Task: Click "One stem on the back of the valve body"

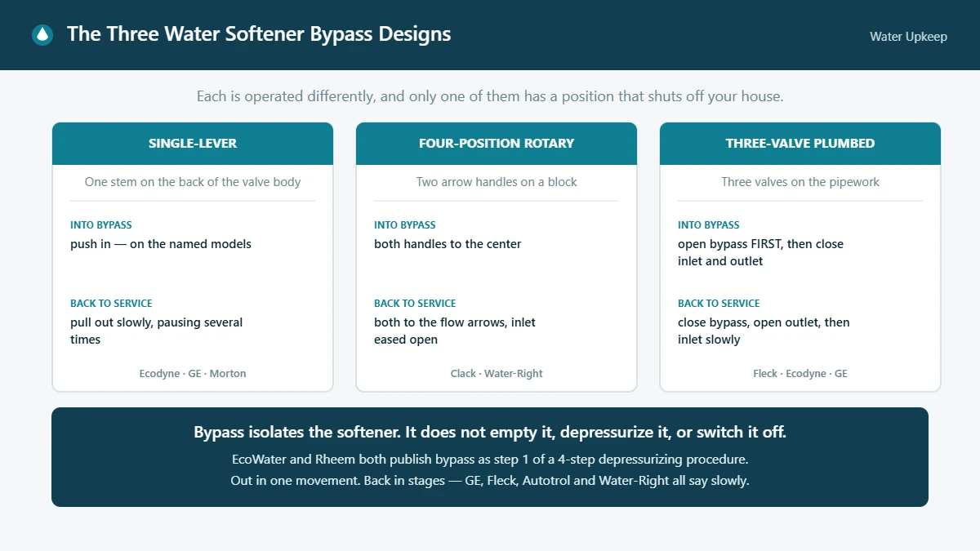Action: (193, 182)
